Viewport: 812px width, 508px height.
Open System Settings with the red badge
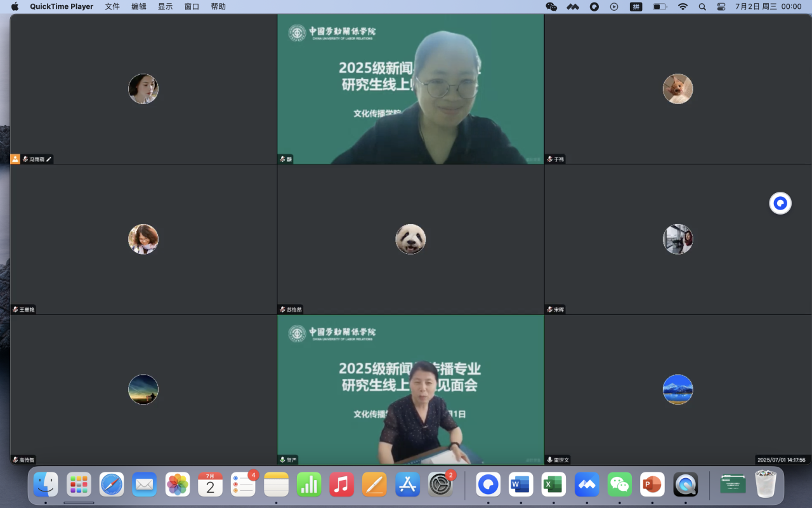(x=440, y=485)
